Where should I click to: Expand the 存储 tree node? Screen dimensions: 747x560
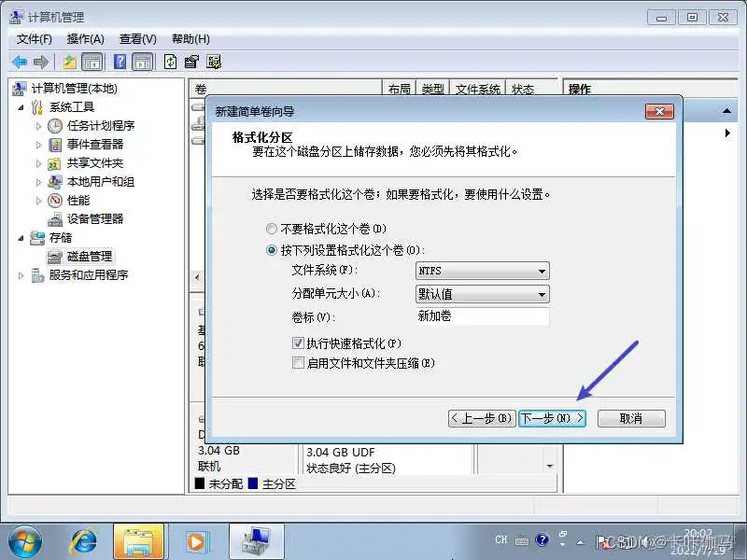22,238
